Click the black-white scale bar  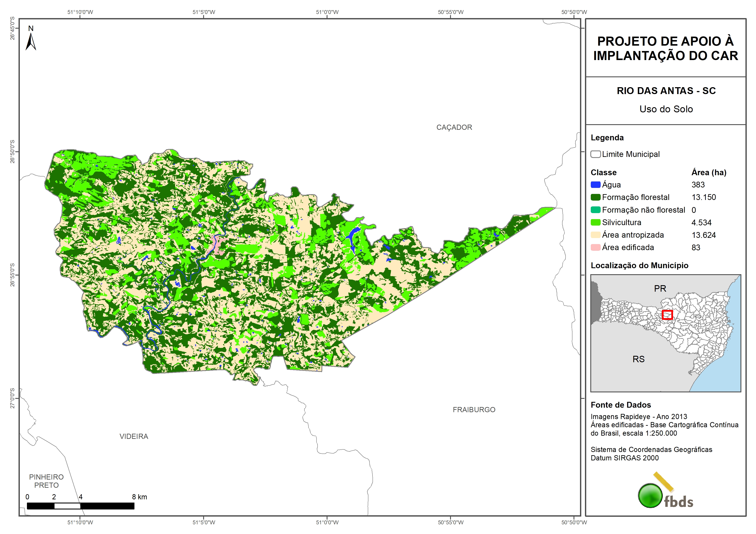click(x=80, y=506)
